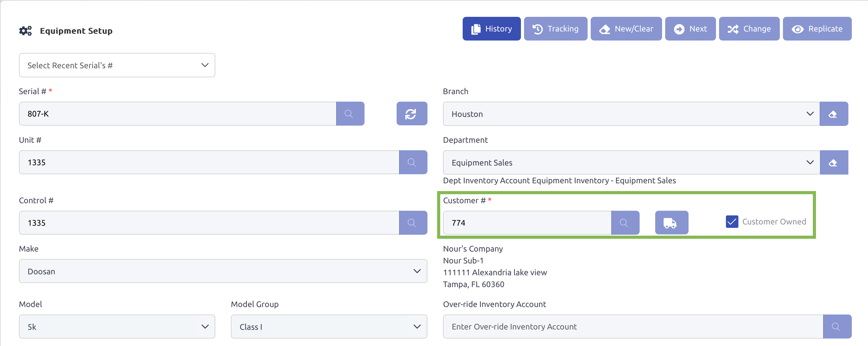Image resolution: width=868 pixels, height=346 pixels.
Task: Click the Unit # search magnifier icon
Action: click(413, 162)
